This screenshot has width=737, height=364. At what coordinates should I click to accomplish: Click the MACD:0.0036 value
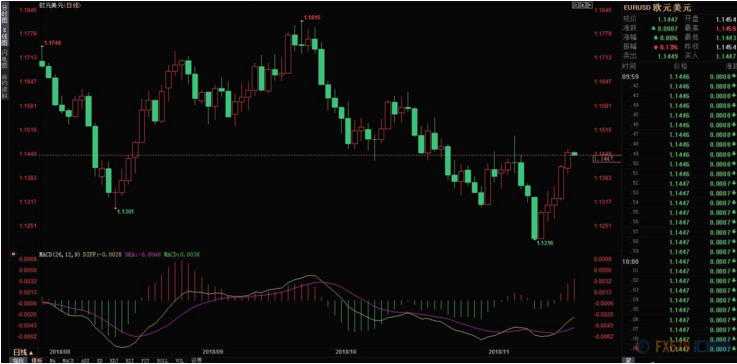(182, 254)
